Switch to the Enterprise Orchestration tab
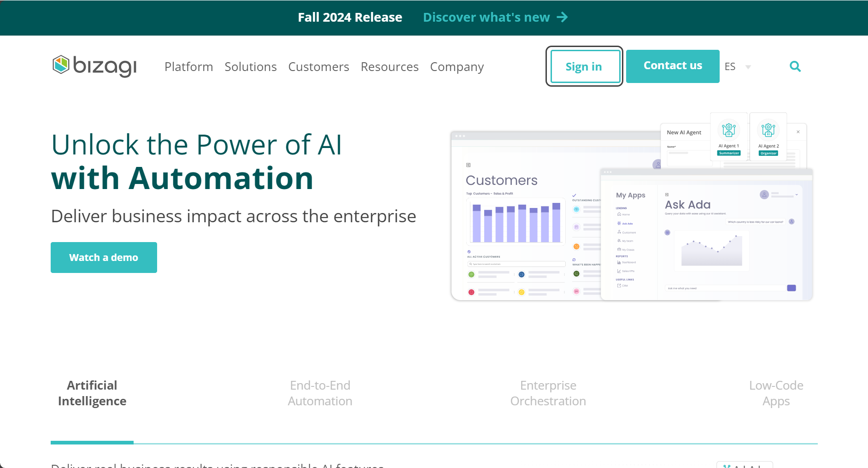Screen dimensions: 868x468 tap(548, 393)
